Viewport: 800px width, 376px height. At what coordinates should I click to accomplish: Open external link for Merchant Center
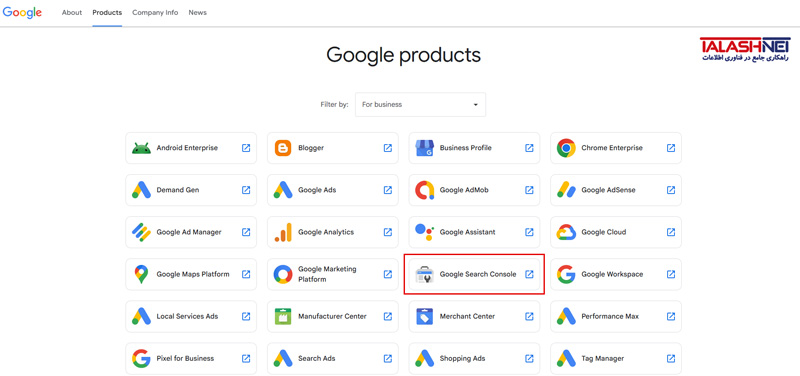529,316
